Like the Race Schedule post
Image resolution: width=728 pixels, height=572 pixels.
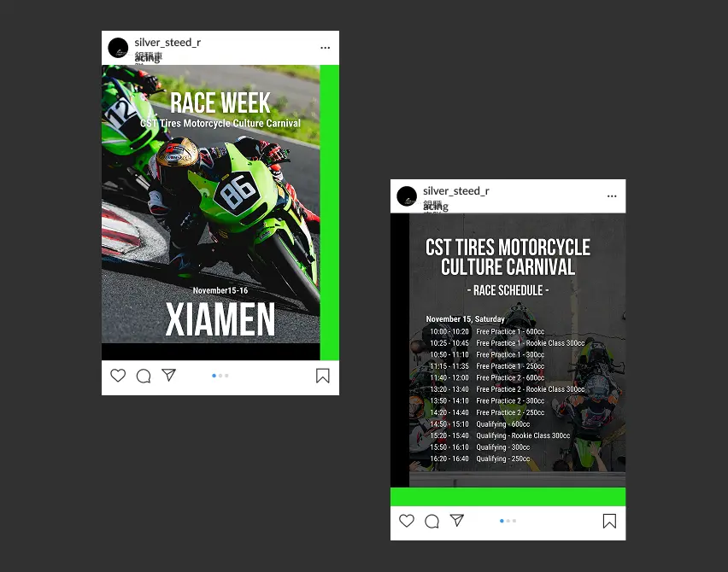406,521
